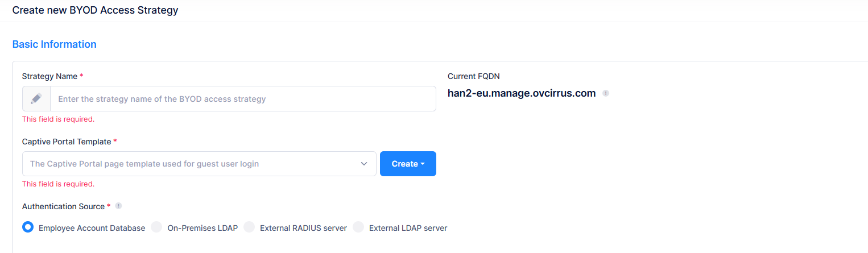Viewport: 868px width, 253px height.
Task: Click the Captive Portal Template label
Action: (x=67, y=142)
